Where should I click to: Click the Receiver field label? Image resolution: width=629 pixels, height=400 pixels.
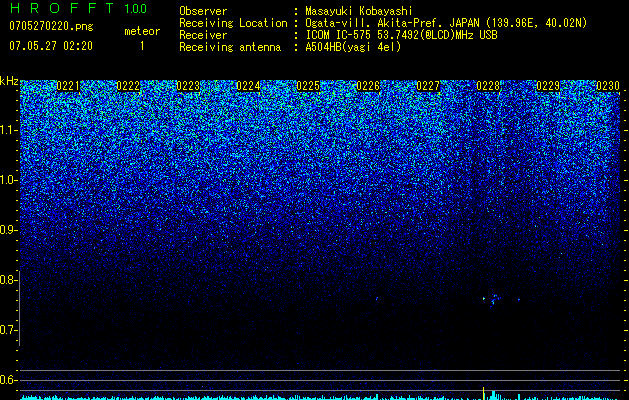pos(203,35)
